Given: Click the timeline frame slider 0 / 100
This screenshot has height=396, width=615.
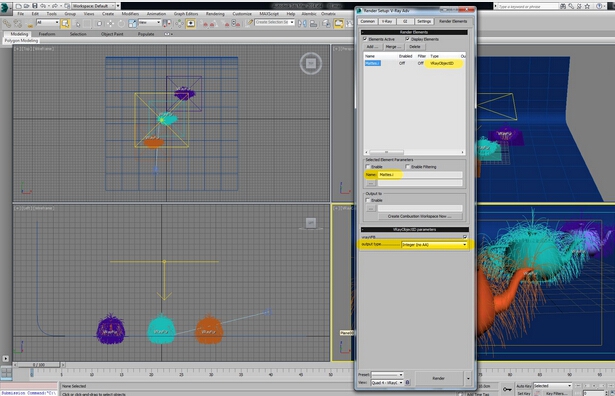Looking at the screenshot, I should [x=39, y=365].
